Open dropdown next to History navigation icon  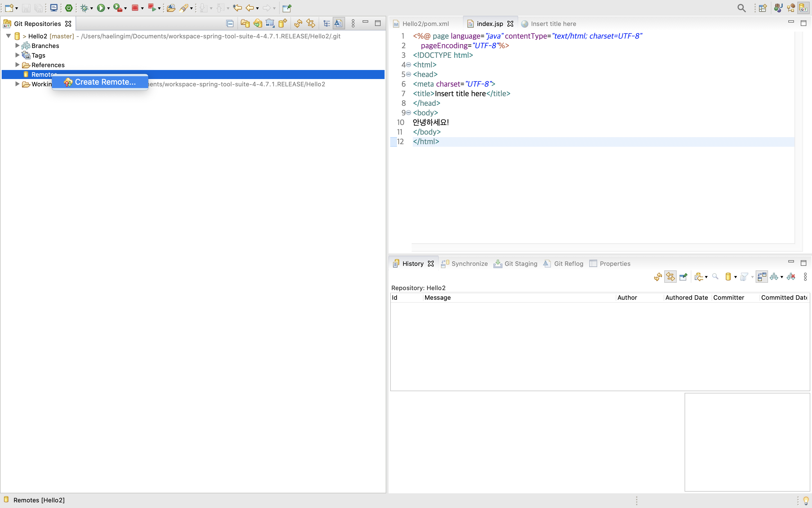[x=706, y=277]
